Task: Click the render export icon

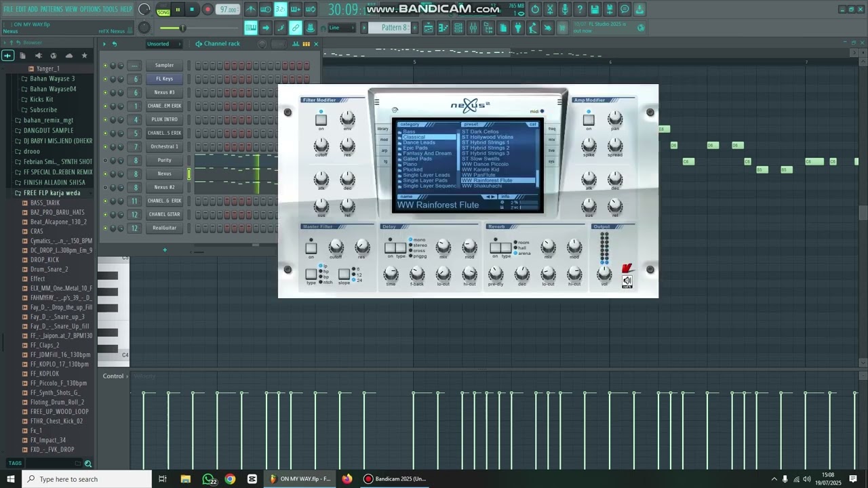Action: point(610,9)
